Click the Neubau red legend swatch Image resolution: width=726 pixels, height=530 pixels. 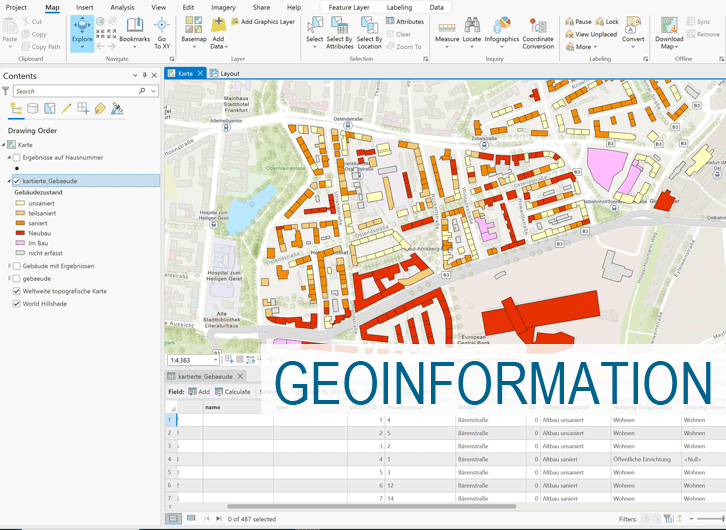coord(20,232)
